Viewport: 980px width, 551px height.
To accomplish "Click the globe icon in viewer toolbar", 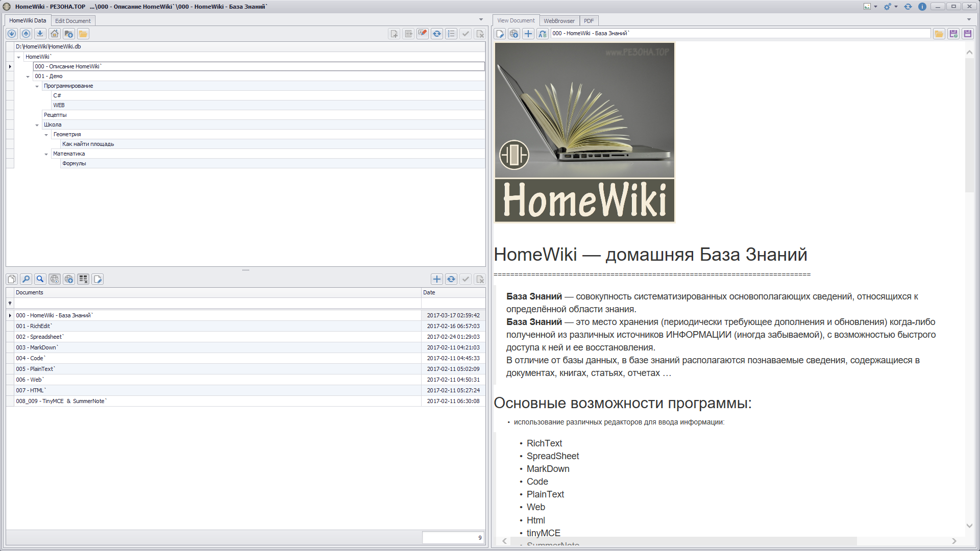I will click(x=514, y=34).
